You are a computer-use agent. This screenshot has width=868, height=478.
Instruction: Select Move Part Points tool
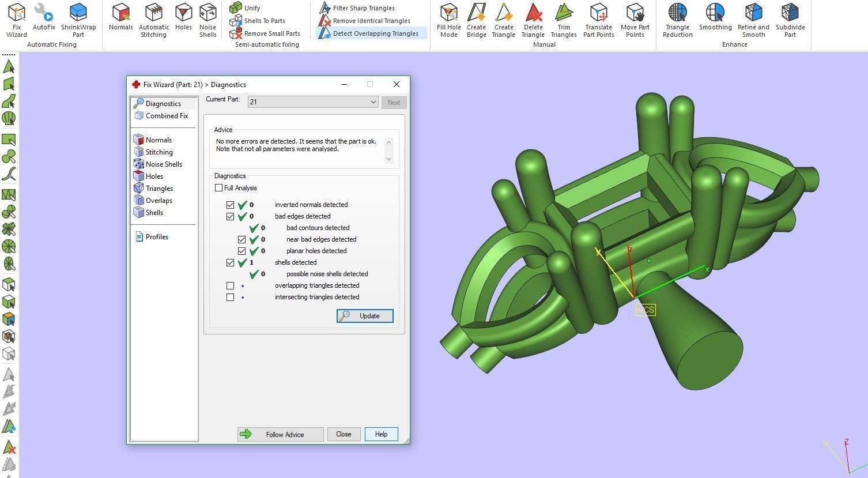635,20
